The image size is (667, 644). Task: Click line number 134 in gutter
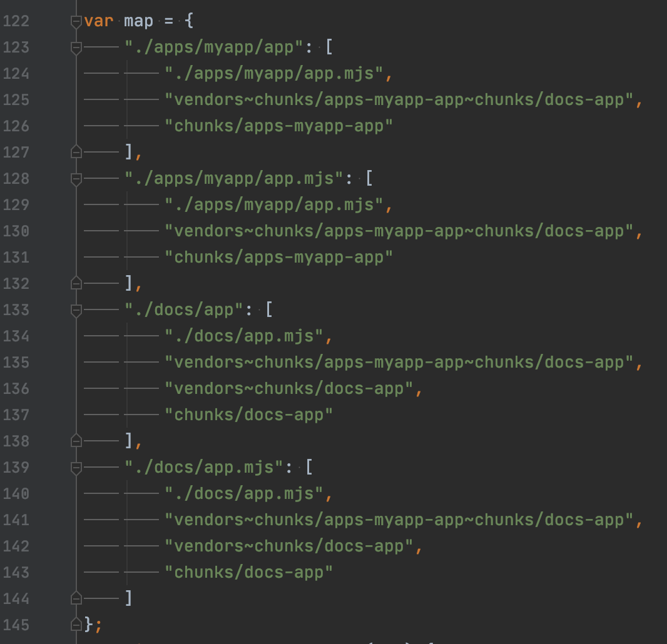coord(16,336)
